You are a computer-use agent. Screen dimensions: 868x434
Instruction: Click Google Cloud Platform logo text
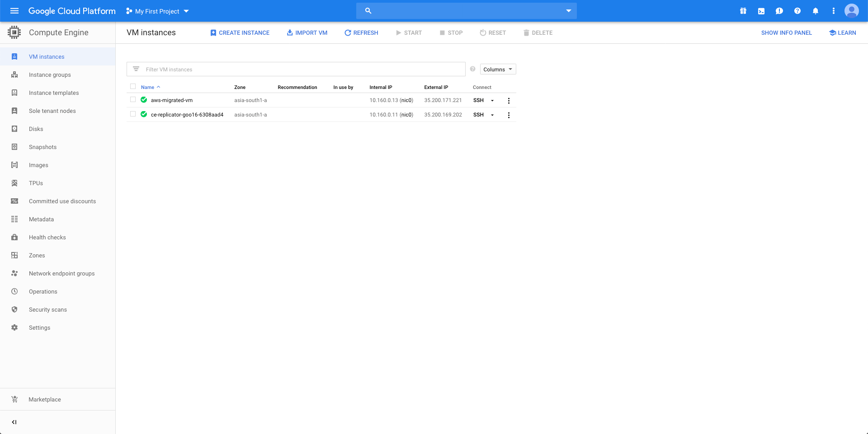[72, 11]
